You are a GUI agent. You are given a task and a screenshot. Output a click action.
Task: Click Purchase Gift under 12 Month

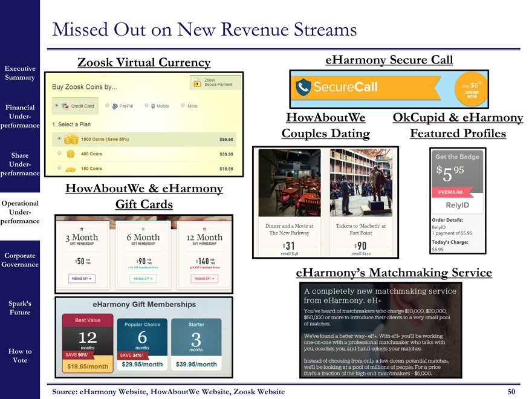coord(204,279)
